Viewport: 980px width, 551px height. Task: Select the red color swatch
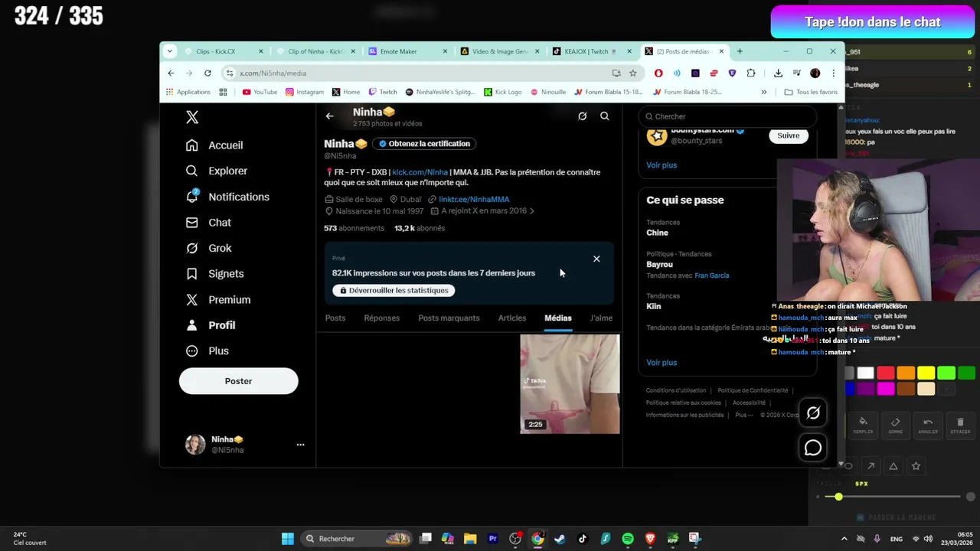pyautogui.click(x=886, y=373)
